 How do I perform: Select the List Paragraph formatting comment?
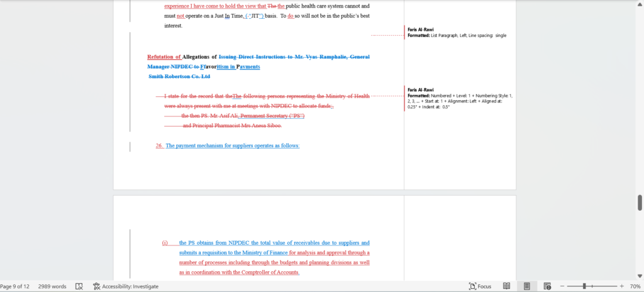pos(457,33)
